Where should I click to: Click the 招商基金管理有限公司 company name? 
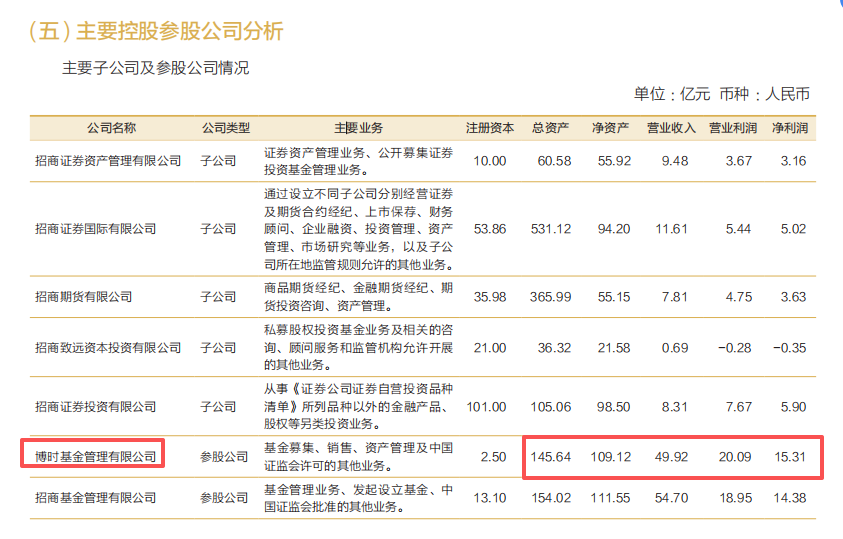95,498
